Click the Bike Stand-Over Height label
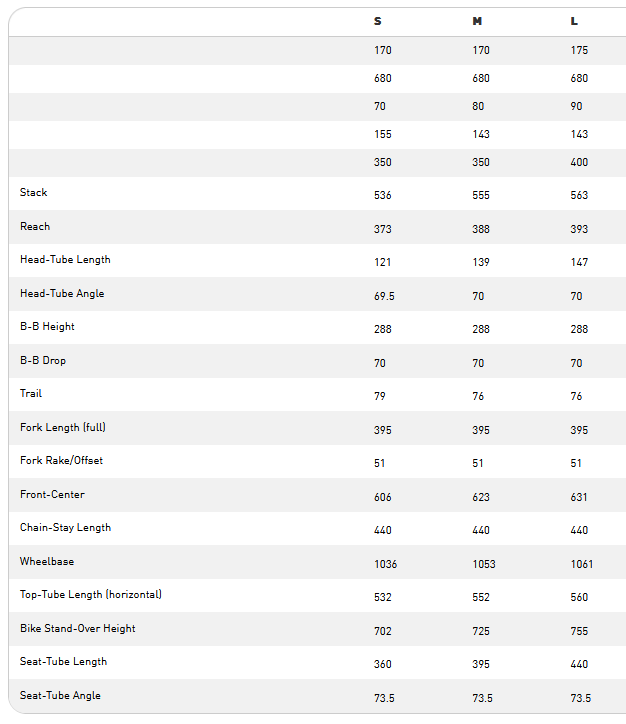This screenshot has width=626, height=724. tap(78, 629)
